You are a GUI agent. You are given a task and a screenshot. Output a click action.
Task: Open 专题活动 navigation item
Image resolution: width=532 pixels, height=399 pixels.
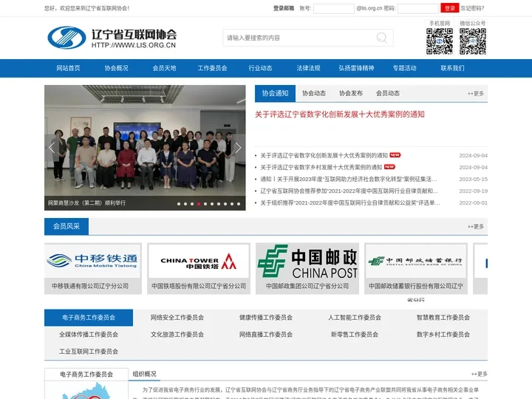tap(404, 68)
